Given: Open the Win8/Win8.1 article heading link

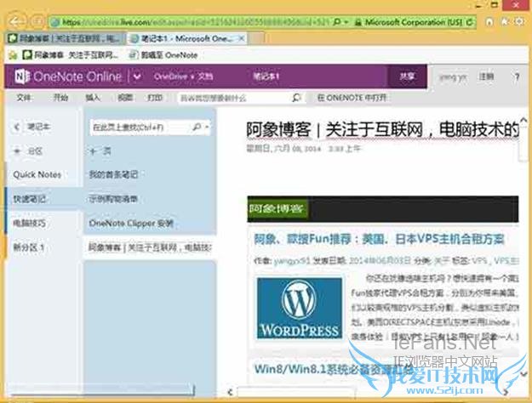Looking at the screenshot, I should pos(334,369).
